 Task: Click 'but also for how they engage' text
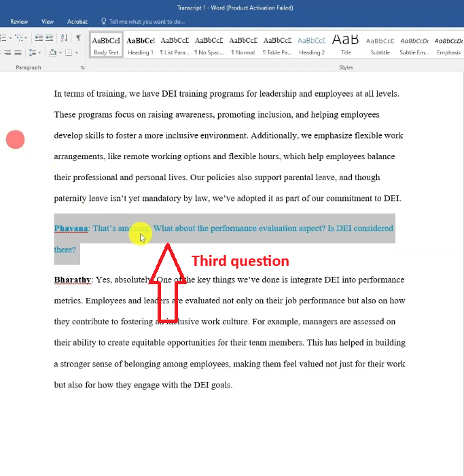click(x=107, y=385)
